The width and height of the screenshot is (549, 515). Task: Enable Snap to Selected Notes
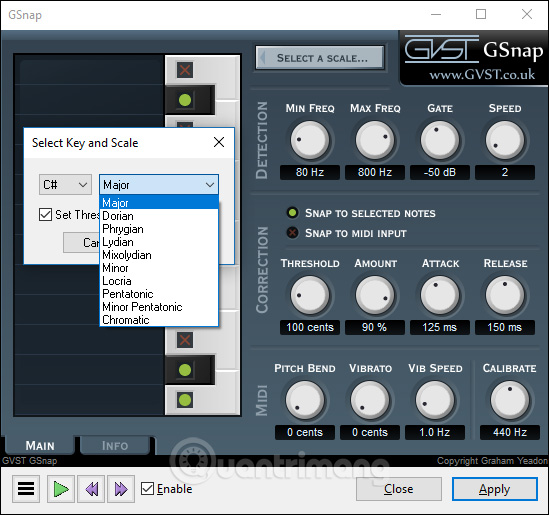(x=292, y=213)
